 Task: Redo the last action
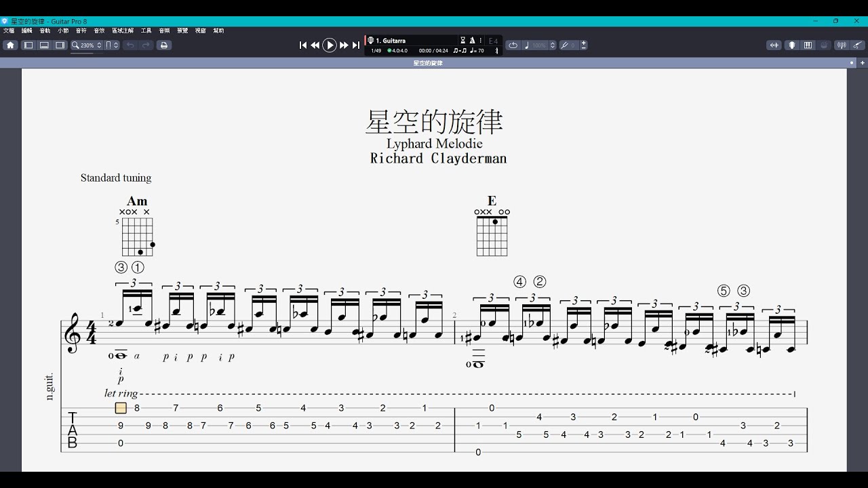click(x=146, y=45)
